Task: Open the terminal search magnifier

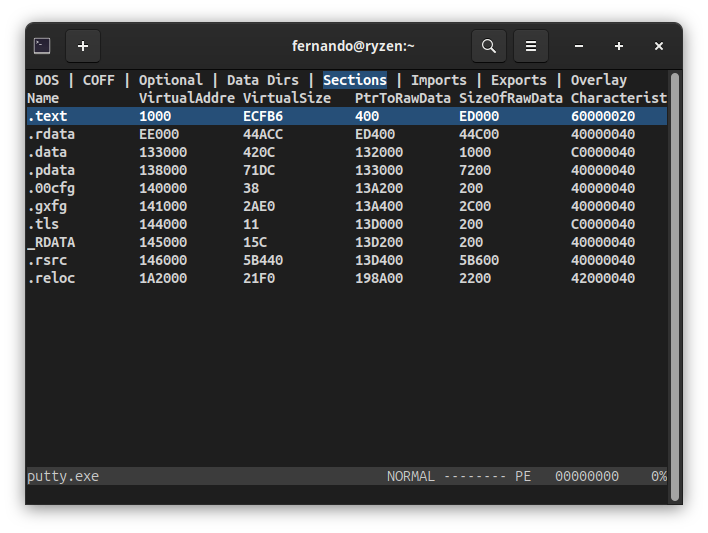Action: click(x=489, y=46)
